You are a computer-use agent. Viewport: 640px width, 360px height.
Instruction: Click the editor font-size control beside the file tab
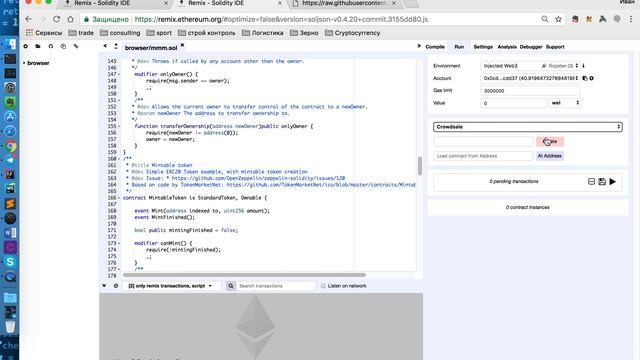[x=116, y=46]
